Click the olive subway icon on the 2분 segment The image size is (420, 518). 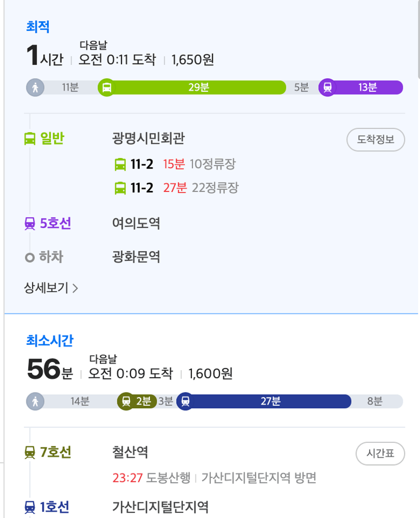pos(126,401)
